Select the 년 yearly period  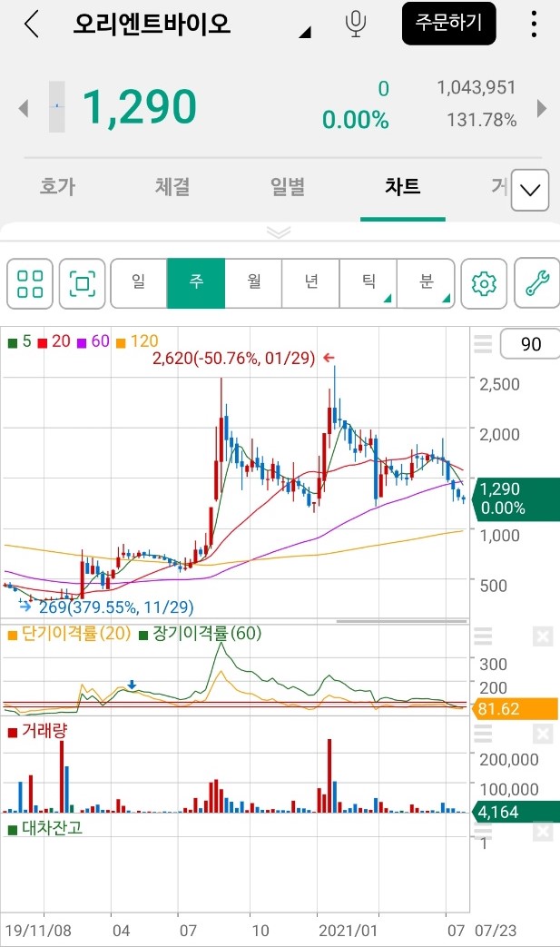click(310, 283)
